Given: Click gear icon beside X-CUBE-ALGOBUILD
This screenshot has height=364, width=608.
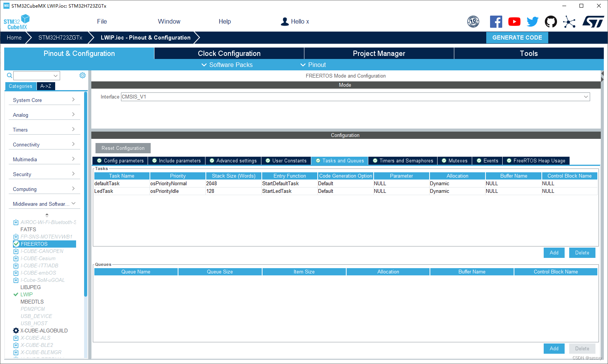Looking at the screenshot, I should [x=16, y=331].
